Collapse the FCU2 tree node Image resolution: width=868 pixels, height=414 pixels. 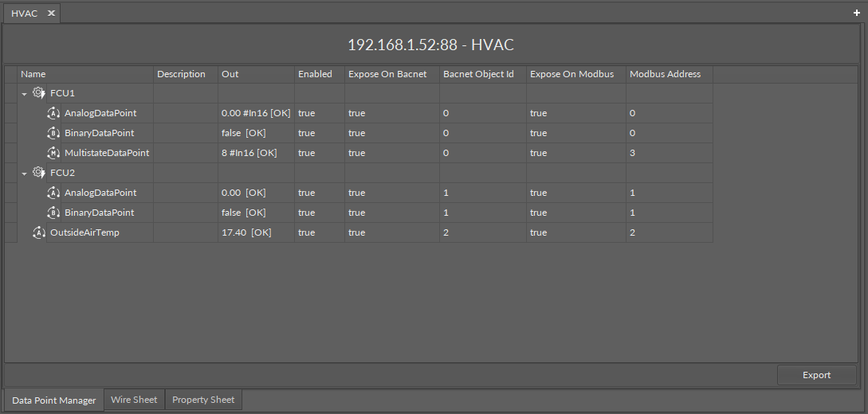(x=25, y=174)
